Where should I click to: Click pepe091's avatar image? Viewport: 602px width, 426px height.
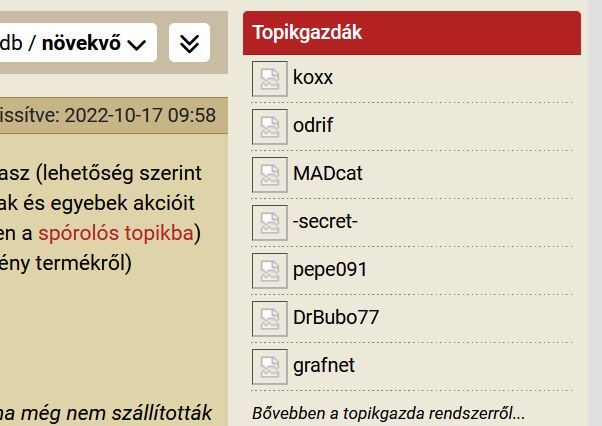(x=269, y=270)
